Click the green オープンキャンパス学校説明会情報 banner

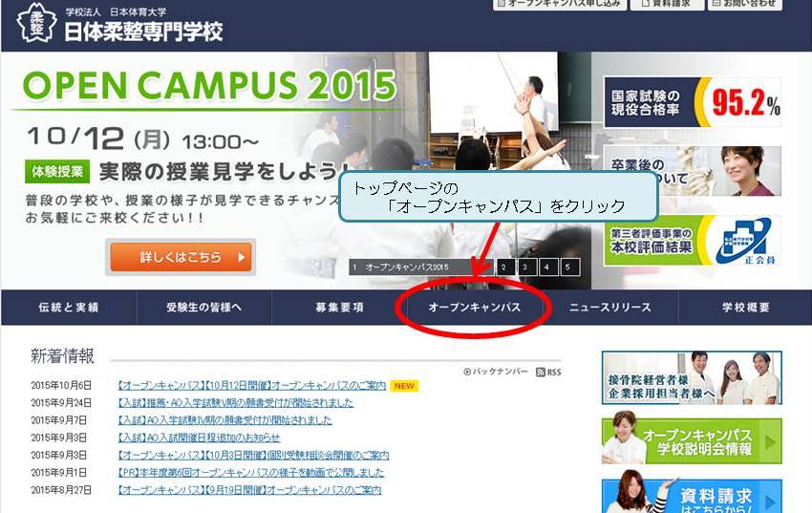[x=693, y=440]
